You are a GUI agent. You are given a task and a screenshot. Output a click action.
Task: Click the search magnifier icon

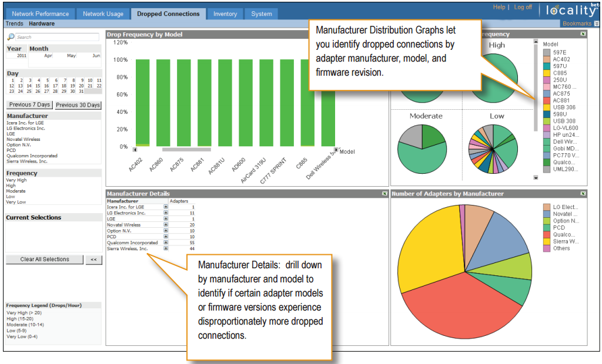11,37
